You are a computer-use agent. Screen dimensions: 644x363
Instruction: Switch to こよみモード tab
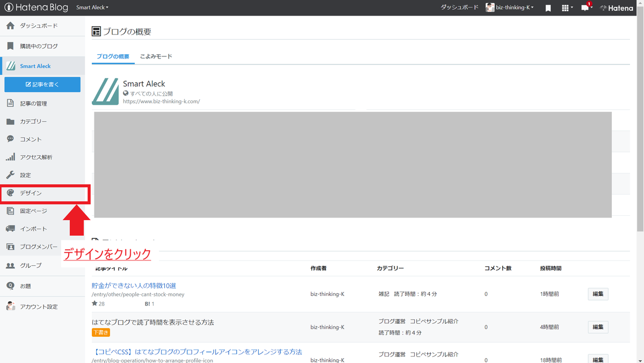156,56
